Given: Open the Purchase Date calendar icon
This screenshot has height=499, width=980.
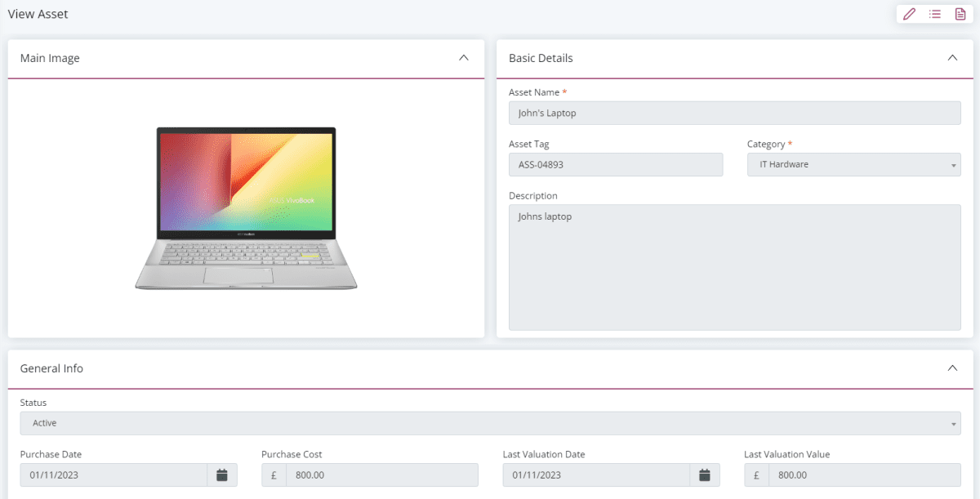Looking at the screenshot, I should coord(222,475).
